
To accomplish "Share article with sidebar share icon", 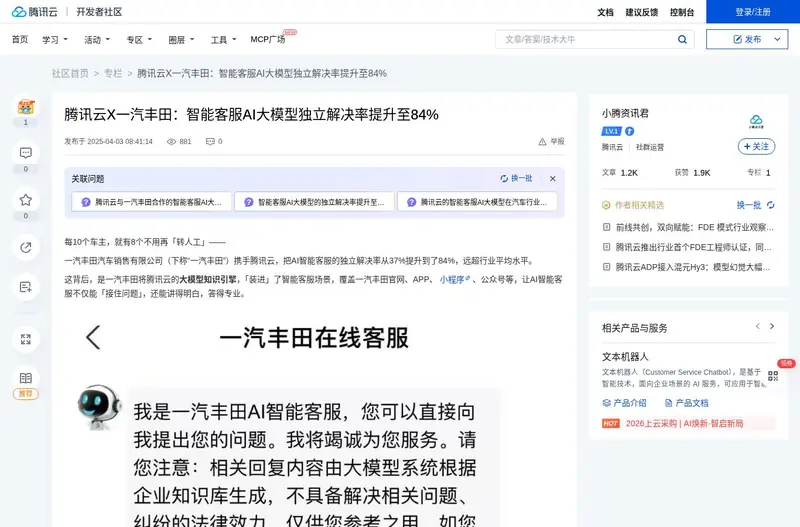I will pyautogui.click(x=26, y=247).
